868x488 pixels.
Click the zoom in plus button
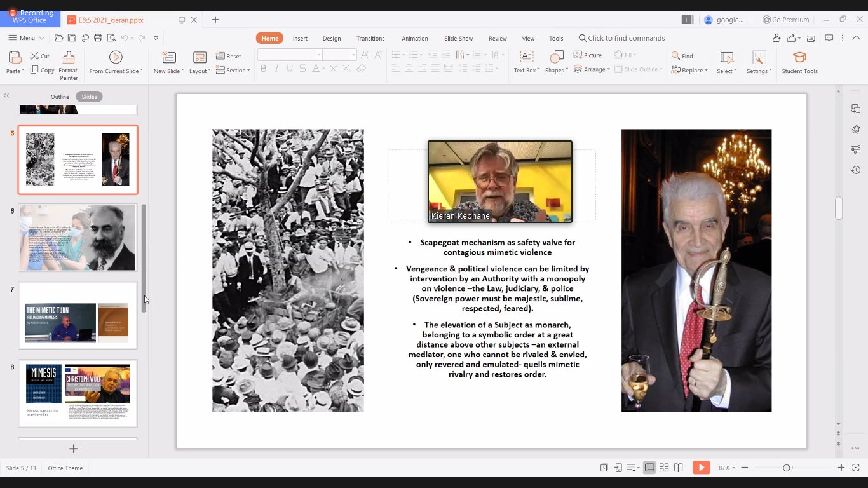point(841,468)
